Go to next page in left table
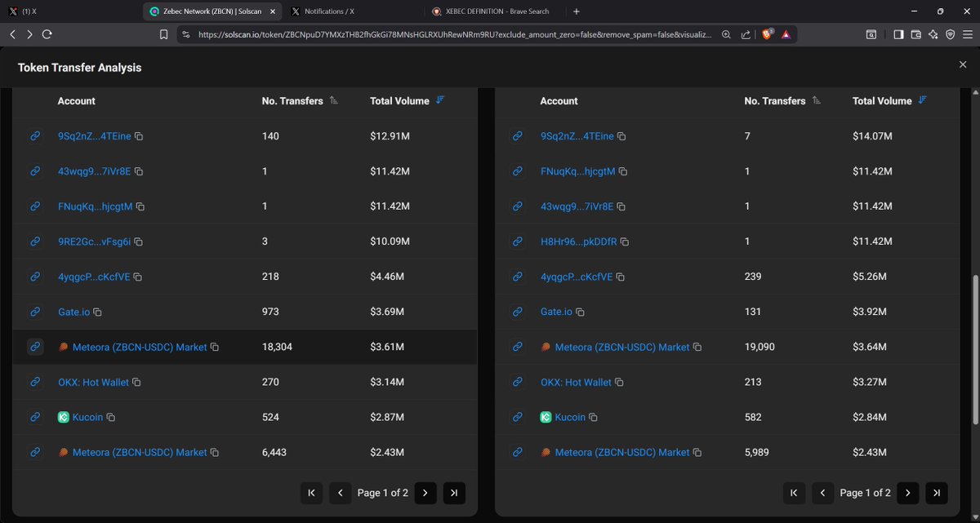980x523 pixels. 425,493
